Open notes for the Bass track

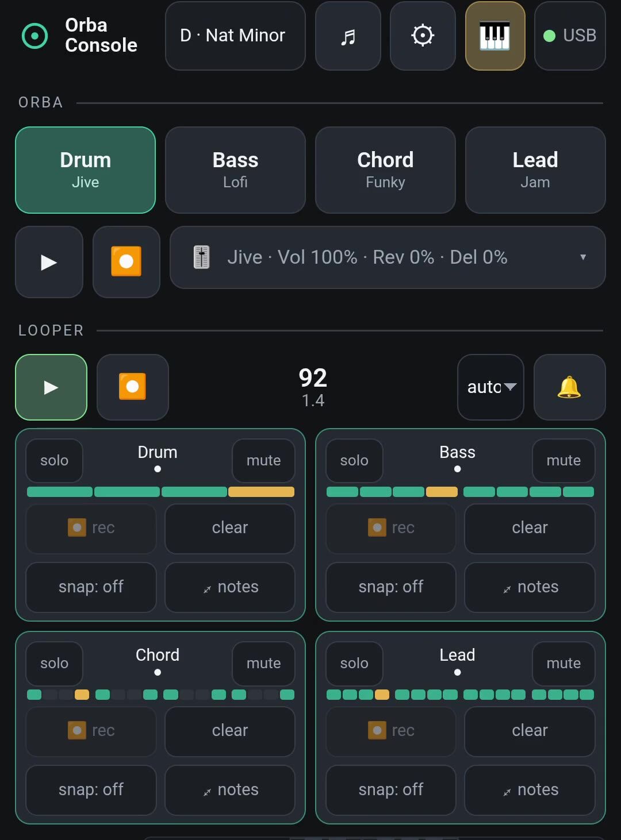(x=530, y=587)
